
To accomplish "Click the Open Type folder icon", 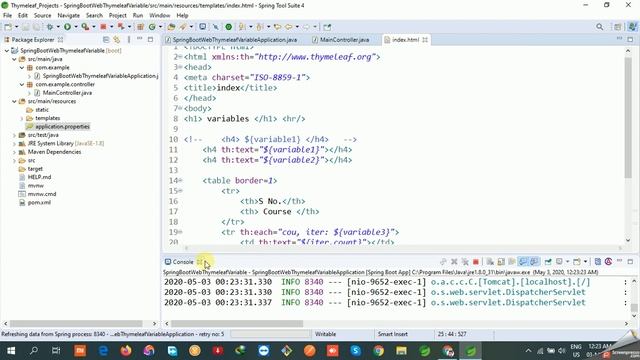I will [x=171, y=27].
